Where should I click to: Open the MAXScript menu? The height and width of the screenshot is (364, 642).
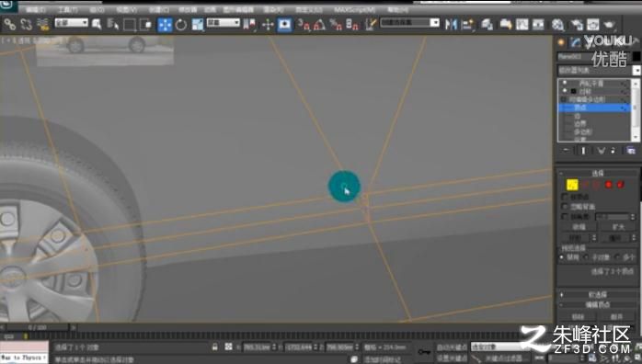click(355, 9)
